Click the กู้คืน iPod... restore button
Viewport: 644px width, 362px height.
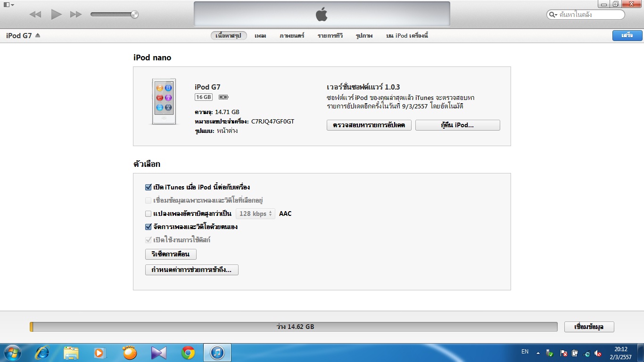[457, 125]
